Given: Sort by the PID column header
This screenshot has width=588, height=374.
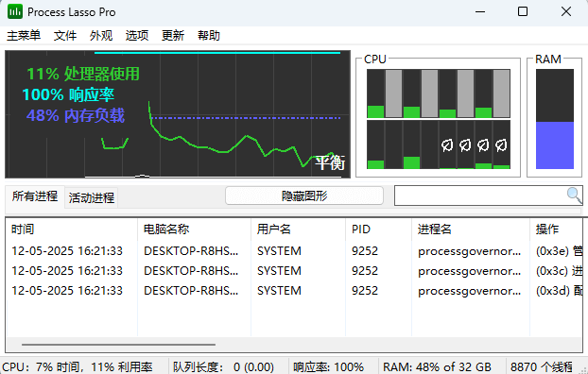Looking at the screenshot, I should pyautogui.click(x=378, y=229).
